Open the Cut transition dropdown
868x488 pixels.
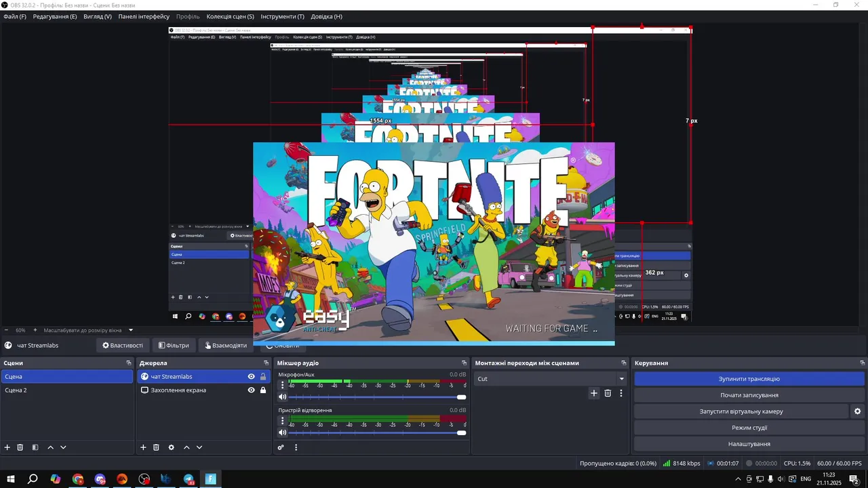(550, 379)
